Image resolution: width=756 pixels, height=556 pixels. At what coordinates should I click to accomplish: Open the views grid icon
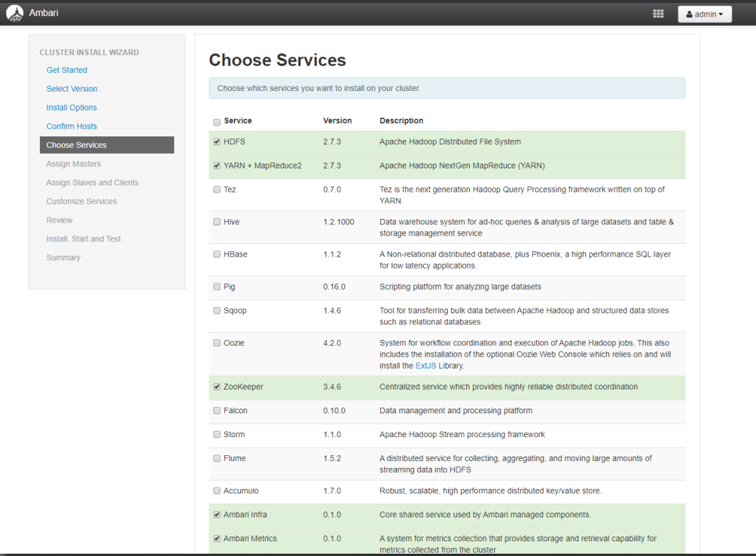(x=658, y=14)
